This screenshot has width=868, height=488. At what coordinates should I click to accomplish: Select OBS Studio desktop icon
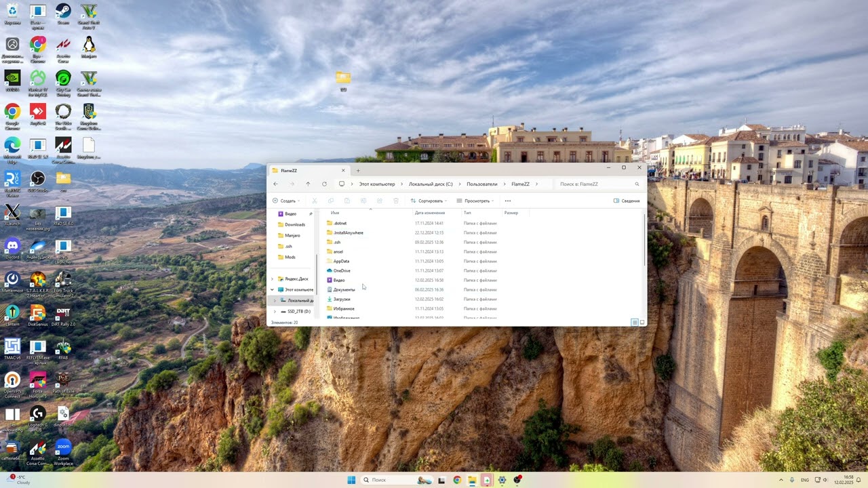point(38,182)
